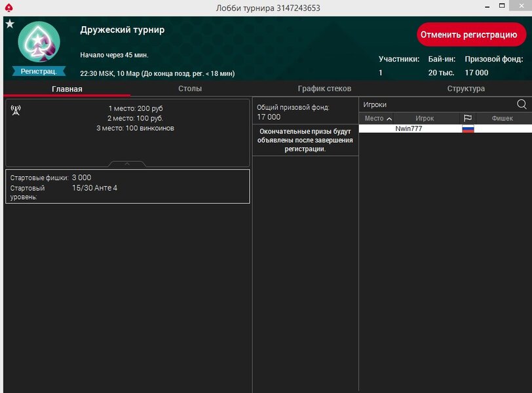Click the Регистрац. status badge
Screen dimensions: 532x393
(x=39, y=71)
